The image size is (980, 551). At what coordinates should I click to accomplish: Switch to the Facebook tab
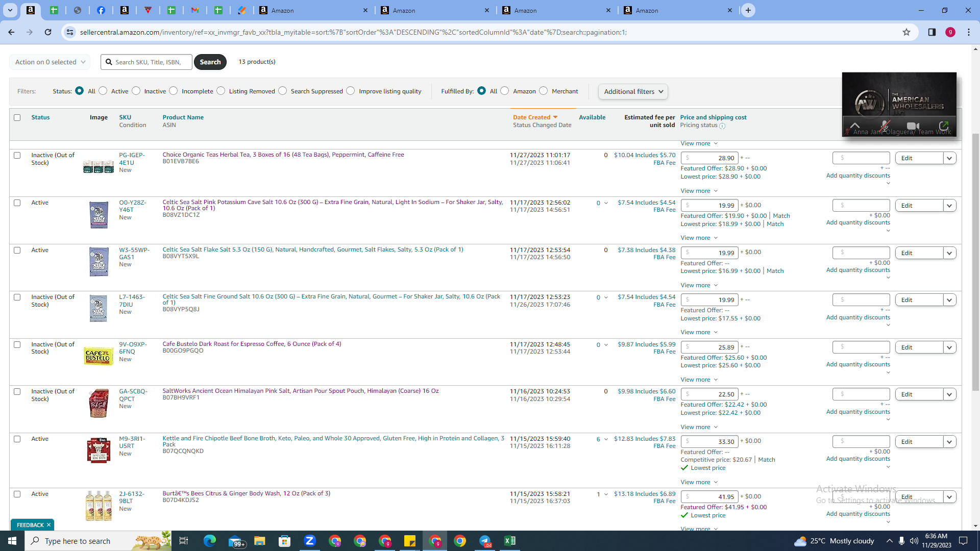(x=101, y=10)
